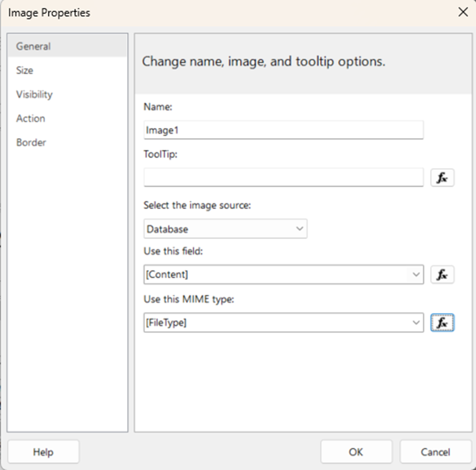Viewport: 476px width, 470px height.
Task: Cancel the image property changes
Action: [435, 452]
